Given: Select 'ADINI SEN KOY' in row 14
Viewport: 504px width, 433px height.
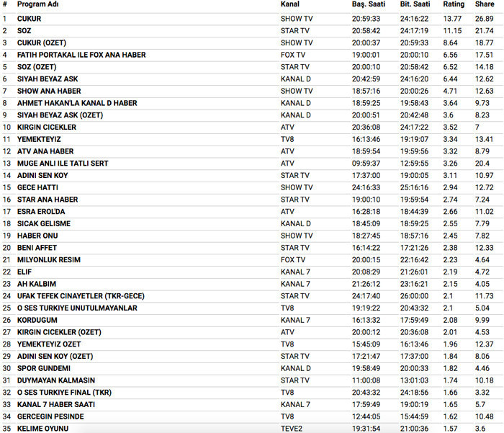Looking at the screenshot, I should [x=42, y=176].
